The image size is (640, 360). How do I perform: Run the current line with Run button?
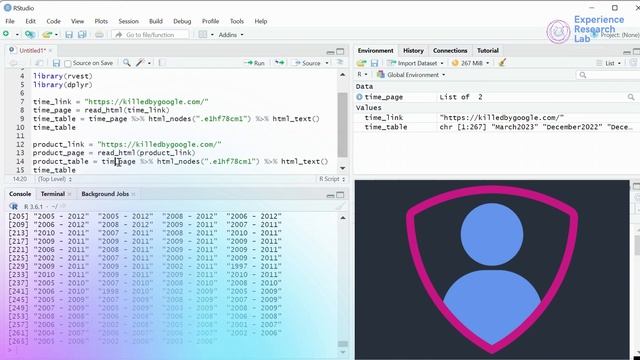point(254,63)
